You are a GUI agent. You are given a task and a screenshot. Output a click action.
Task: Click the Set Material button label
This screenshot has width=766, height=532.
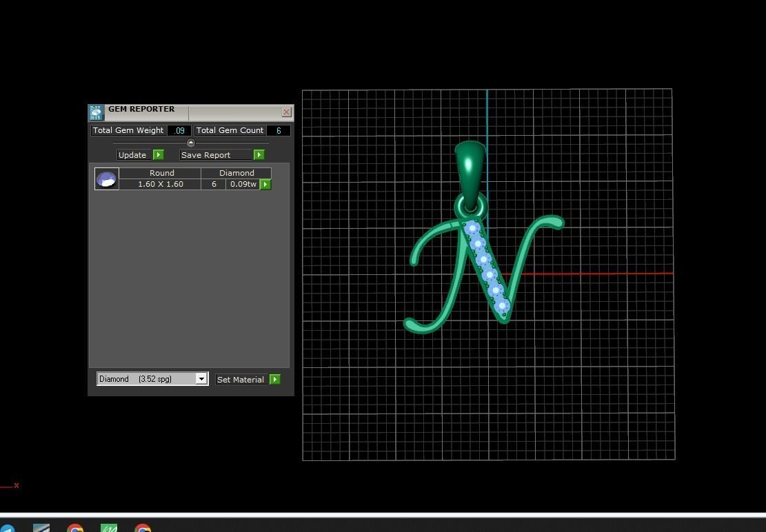241,379
